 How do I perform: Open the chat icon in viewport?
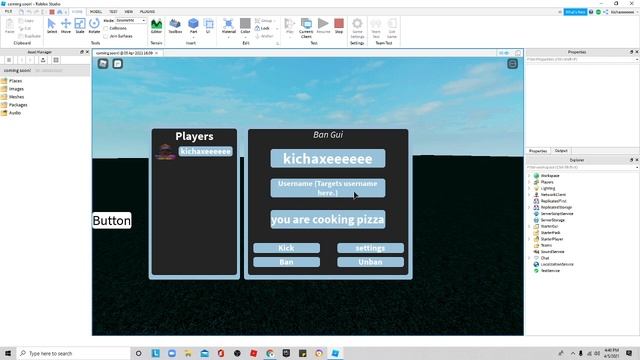click(x=118, y=64)
